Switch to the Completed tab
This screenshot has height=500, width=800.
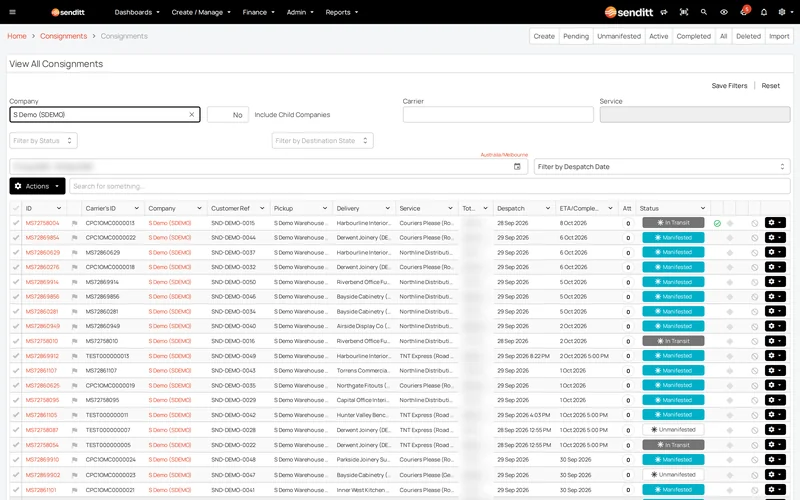693,36
